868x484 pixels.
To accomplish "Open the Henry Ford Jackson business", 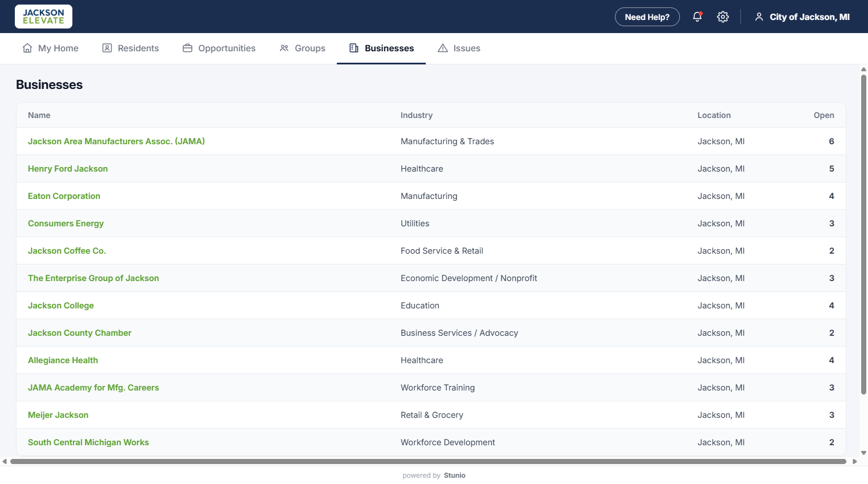I will click(68, 169).
